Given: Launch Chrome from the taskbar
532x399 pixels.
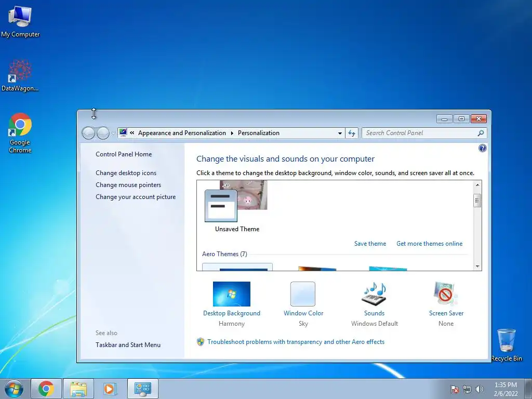Looking at the screenshot, I should (x=46, y=389).
